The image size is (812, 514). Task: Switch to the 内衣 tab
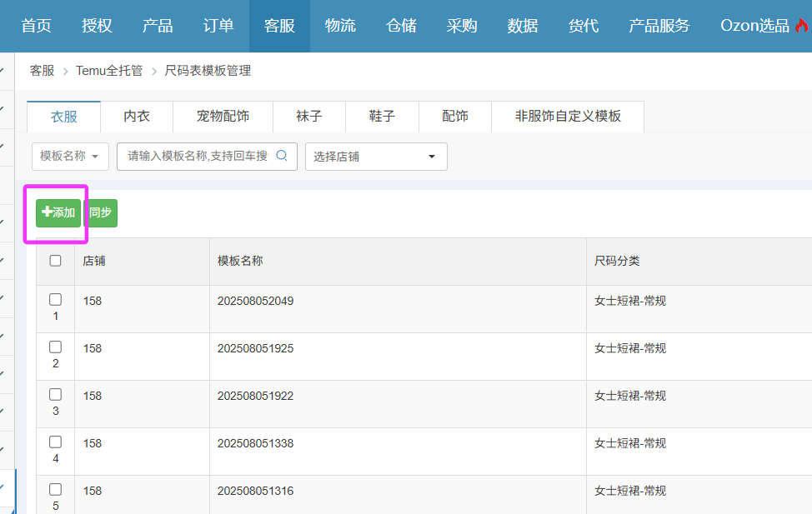(137, 117)
